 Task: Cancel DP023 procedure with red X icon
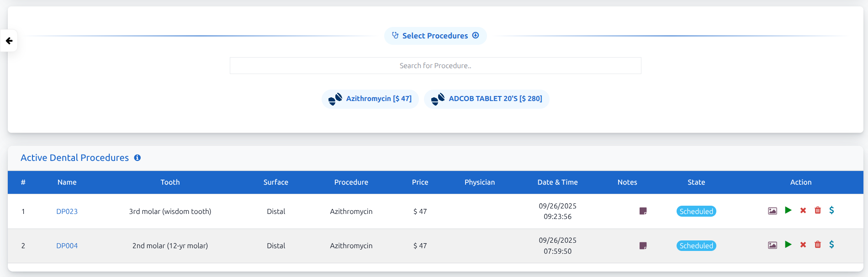[x=803, y=210]
